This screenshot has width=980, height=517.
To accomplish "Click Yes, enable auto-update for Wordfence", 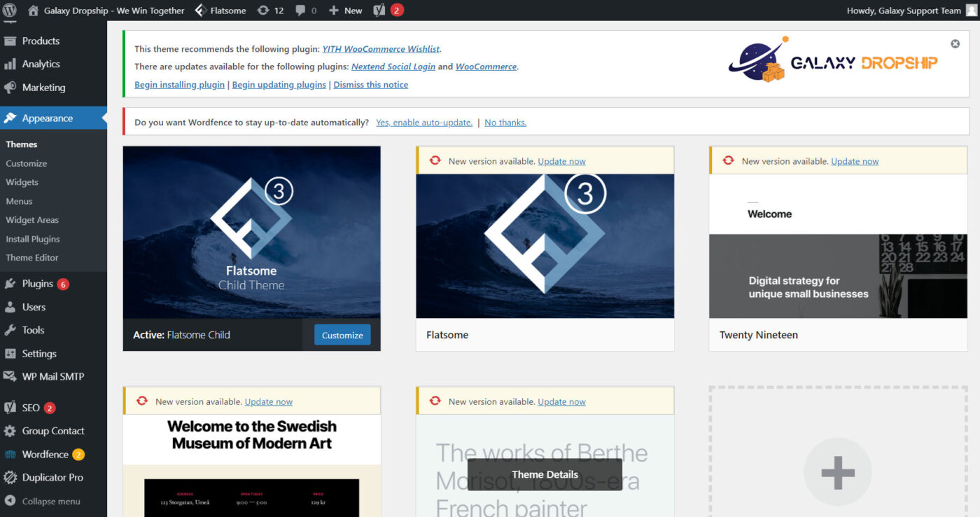I will [424, 123].
